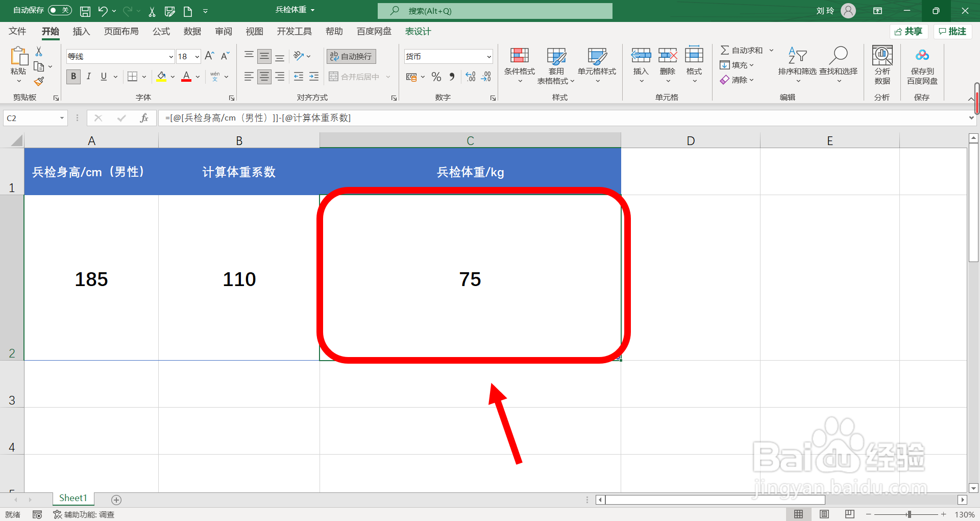Adjust the zoom slider in status bar
980x521 pixels.
[909, 514]
